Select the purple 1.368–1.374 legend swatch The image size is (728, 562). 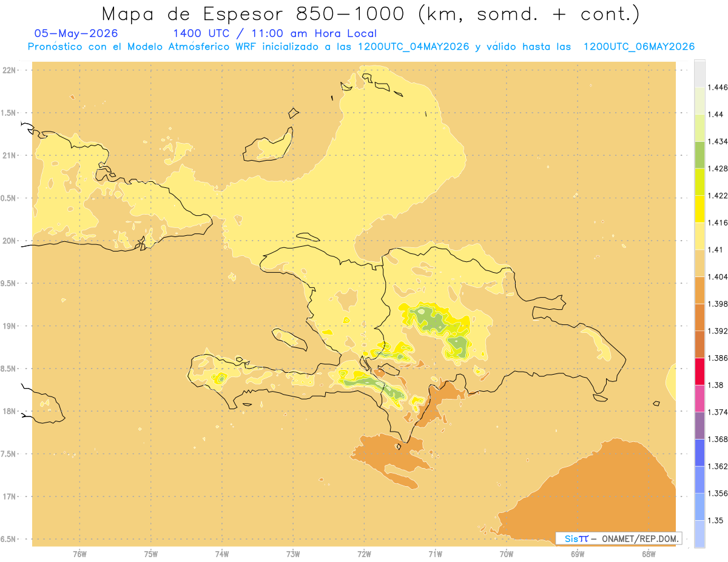(x=699, y=426)
